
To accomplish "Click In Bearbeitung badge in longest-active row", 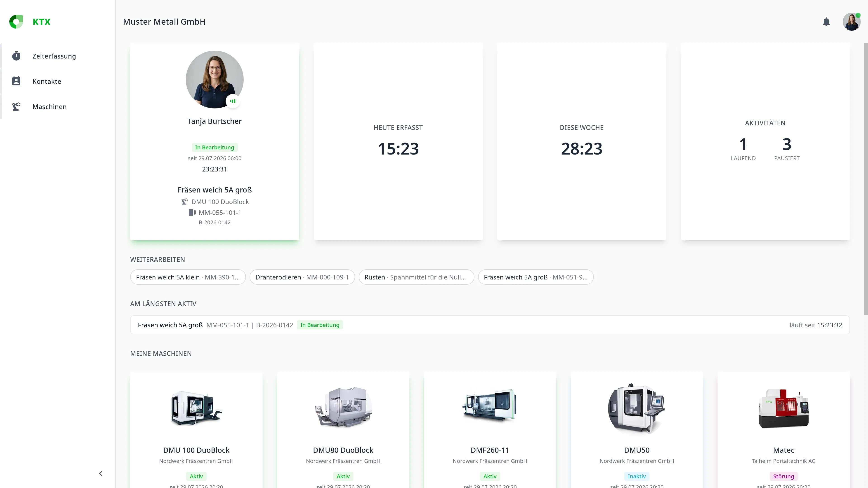I will pos(320,325).
